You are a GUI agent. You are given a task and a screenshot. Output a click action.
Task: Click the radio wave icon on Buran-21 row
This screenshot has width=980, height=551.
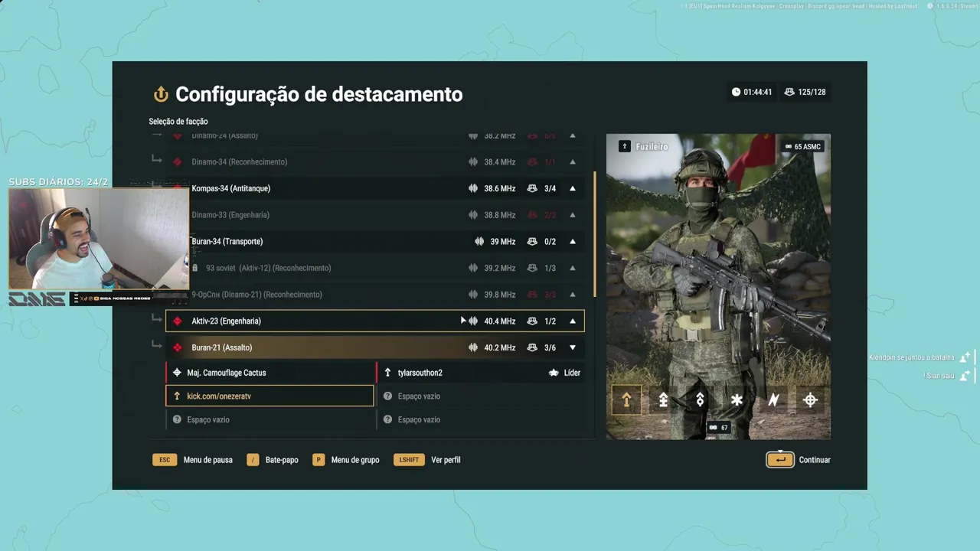473,347
